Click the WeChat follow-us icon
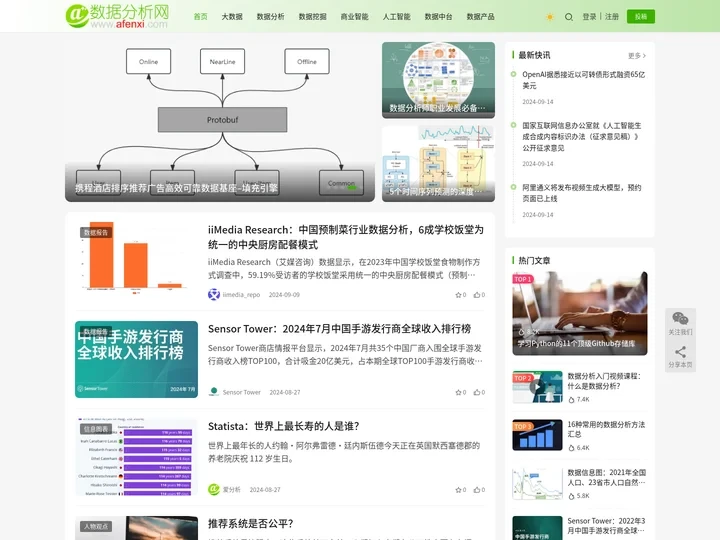This screenshot has width=720, height=540. tap(680, 318)
